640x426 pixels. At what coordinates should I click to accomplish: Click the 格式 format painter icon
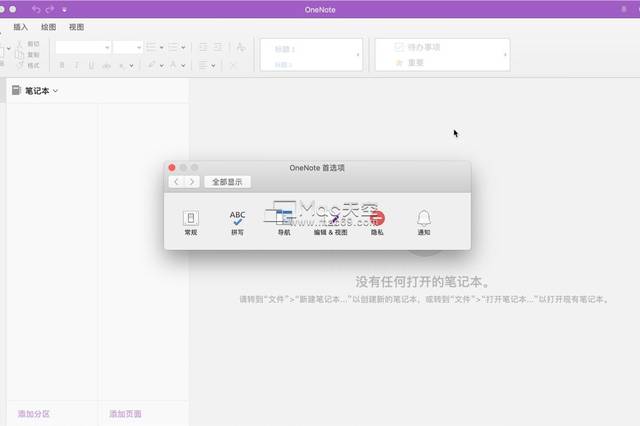[x=20, y=65]
